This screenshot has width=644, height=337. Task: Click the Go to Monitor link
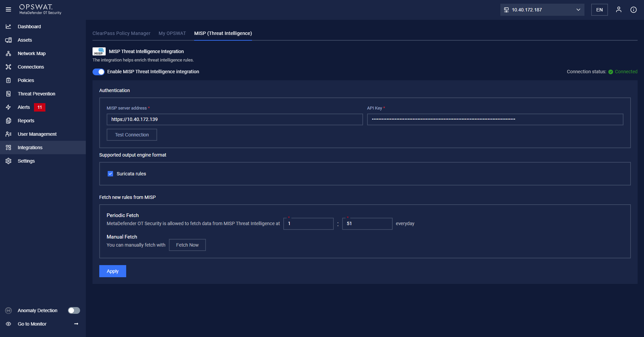pyautogui.click(x=43, y=324)
